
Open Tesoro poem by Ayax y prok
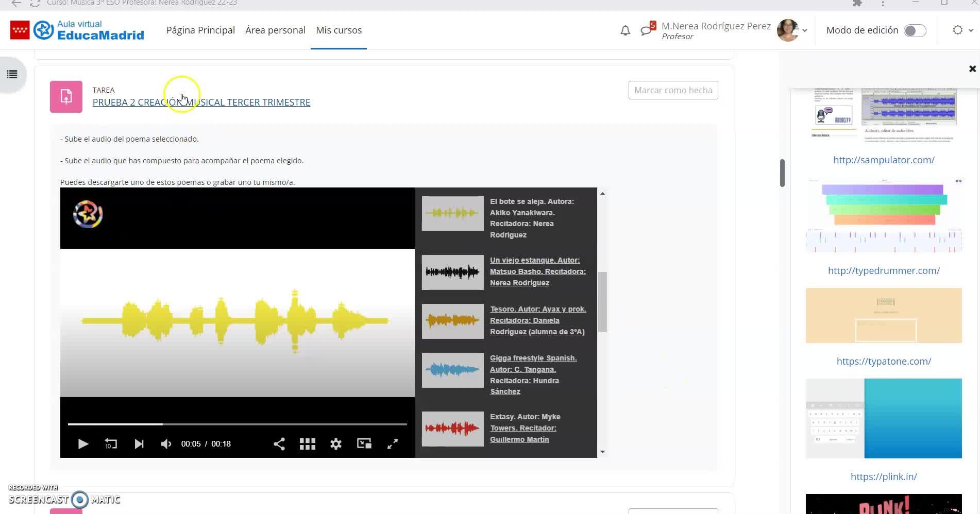coord(538,320)
